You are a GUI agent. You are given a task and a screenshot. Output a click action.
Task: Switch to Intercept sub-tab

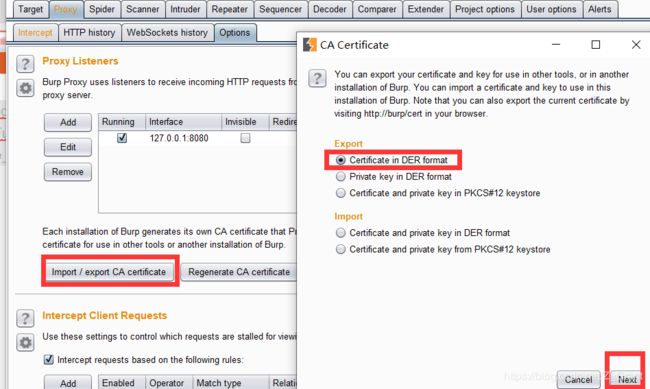[x=35, y=32]
